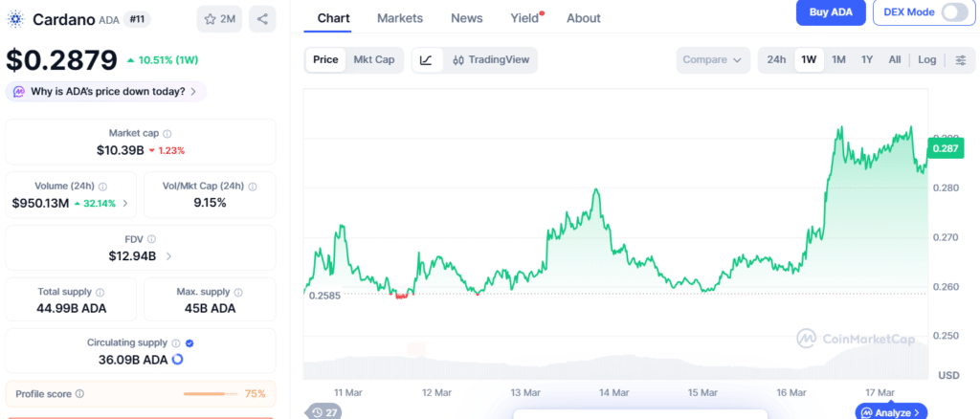Click info icon next to Volume (24h)

[x=103, y=187]
